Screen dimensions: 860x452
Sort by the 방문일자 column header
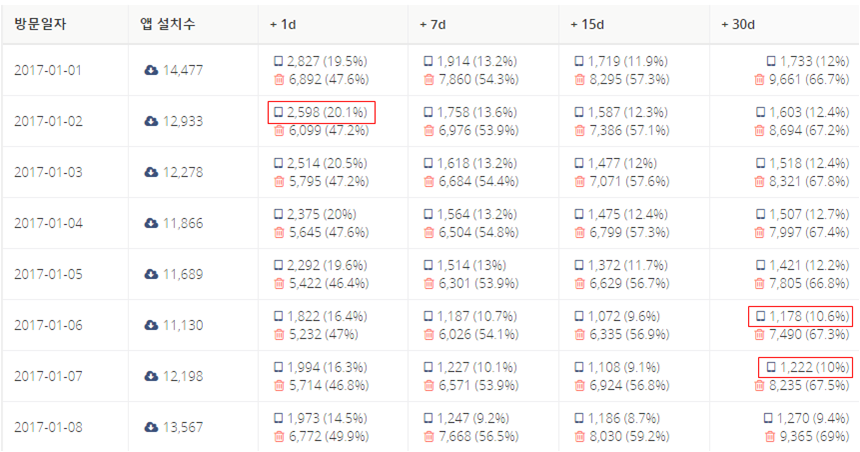pyautogui.click(x=38, y=23)
